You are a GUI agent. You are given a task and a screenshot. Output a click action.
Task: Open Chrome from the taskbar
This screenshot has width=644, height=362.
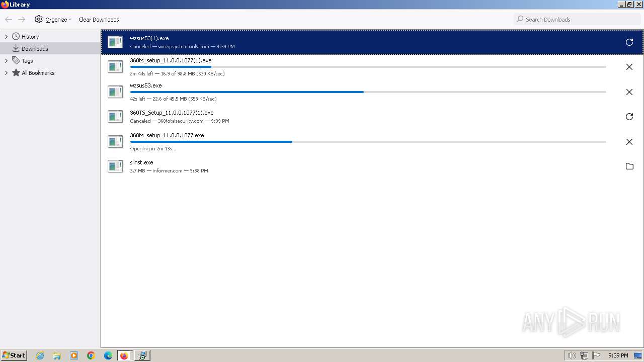(x=91, y=355)
